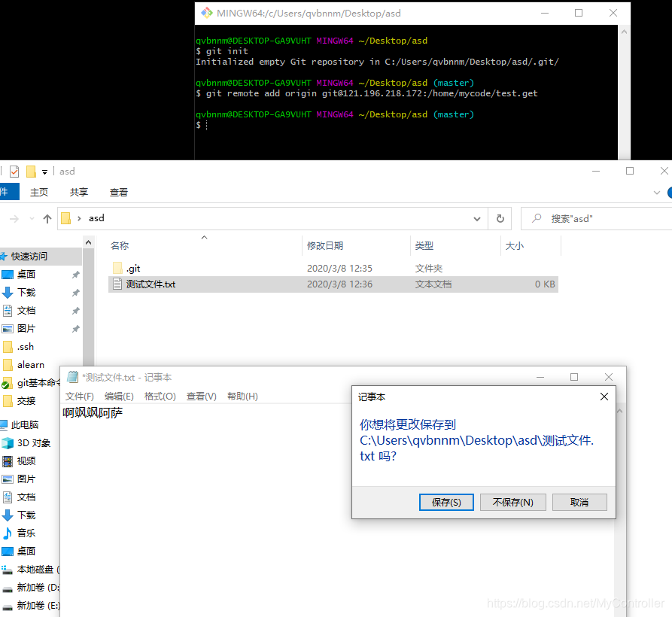Click 取消 in the save dialog

[579, 502]
